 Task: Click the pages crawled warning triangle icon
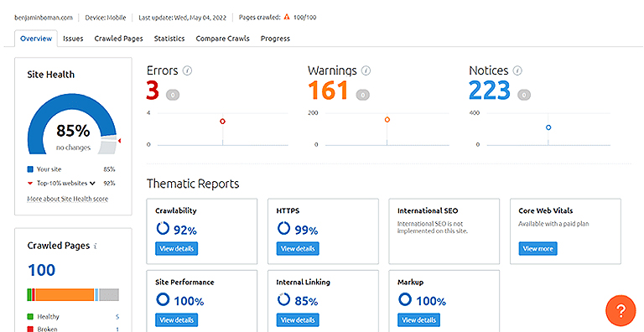pos(287,18)
